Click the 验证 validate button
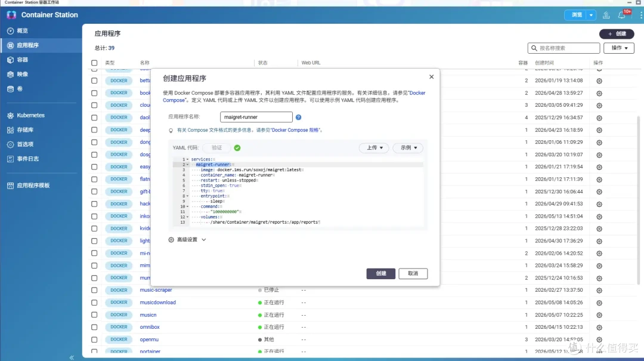The width and height of the screenshot is (644, 361). (x=217, y=147)
